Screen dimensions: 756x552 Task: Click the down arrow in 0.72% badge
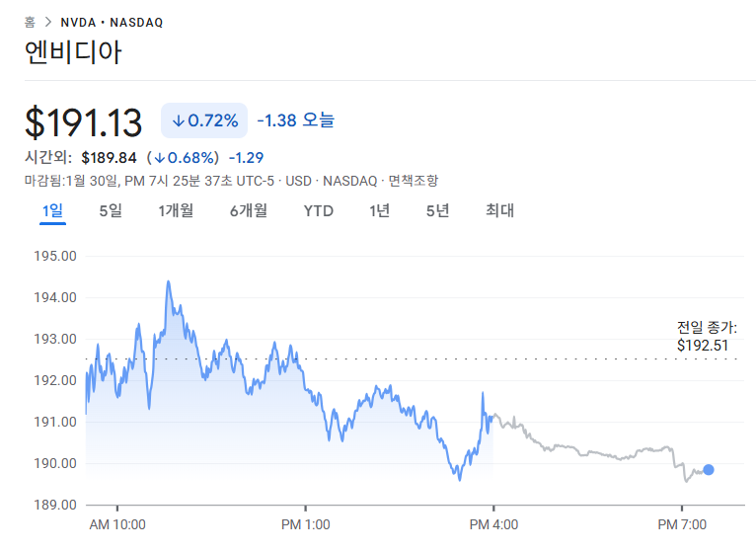[x=178, y=120]
